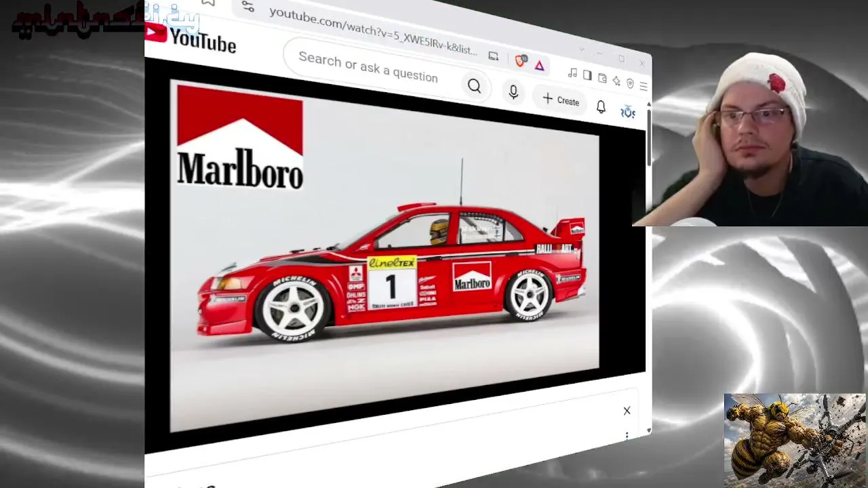Open the Brave Shields lion icon
The width and height of the screenshot is (868, 488).
(521, 61)
